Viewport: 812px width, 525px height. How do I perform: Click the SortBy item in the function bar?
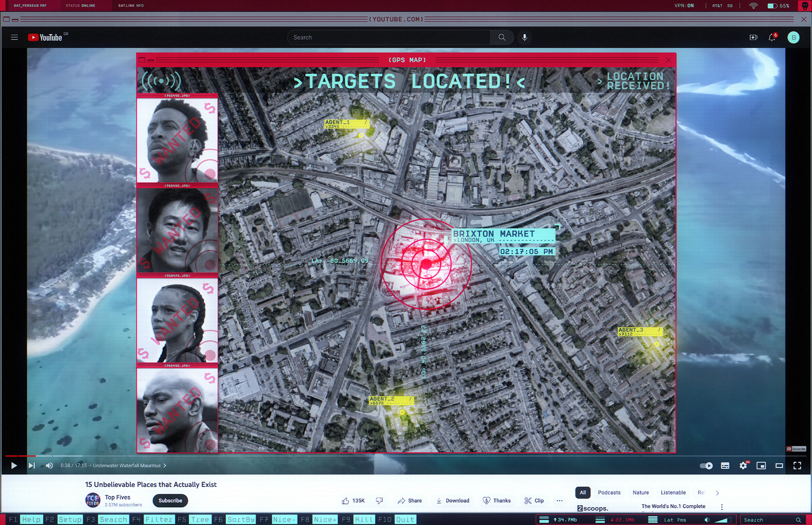241,520
